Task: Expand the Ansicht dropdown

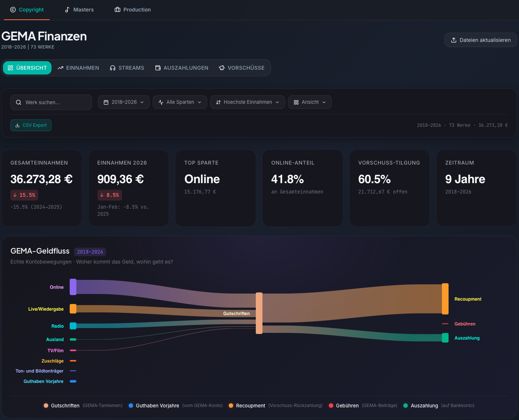Action: pyautogui.click(x=310, y=102)
